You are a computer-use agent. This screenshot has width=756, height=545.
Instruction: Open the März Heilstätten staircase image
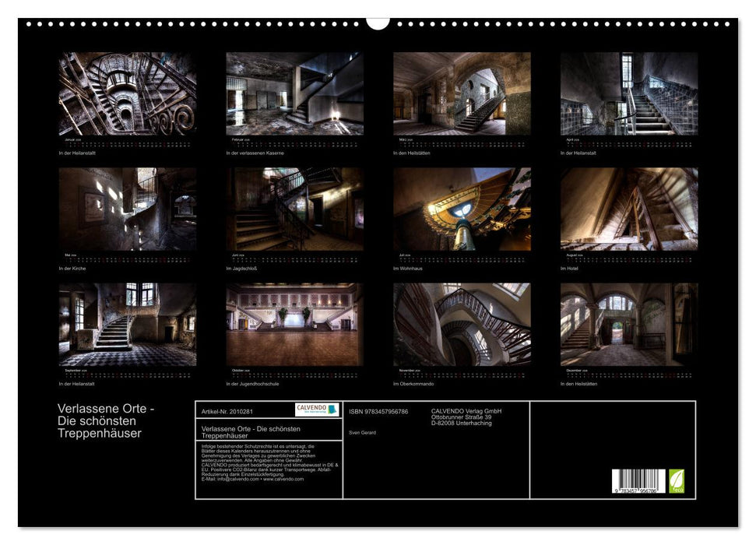point(462,93)
